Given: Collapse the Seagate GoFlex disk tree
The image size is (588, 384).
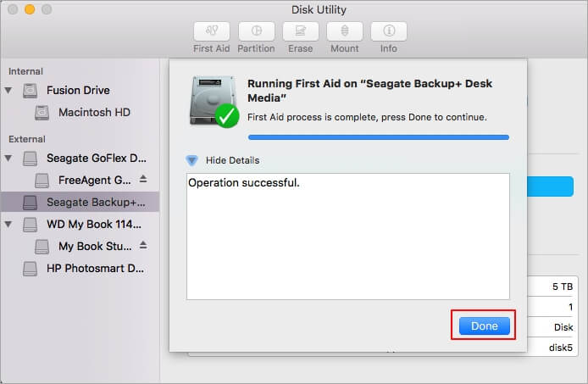Looking at the screenshot, I should click(x=9, y=158).
